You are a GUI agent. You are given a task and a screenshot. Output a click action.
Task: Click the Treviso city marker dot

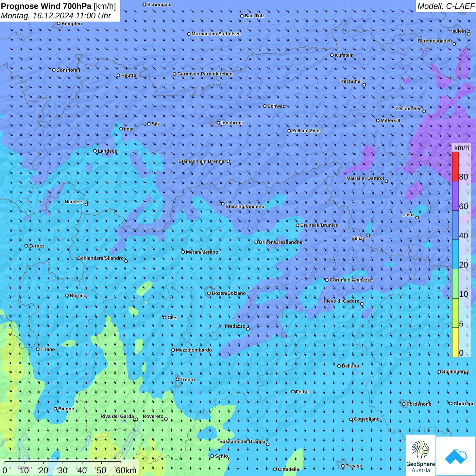pos(343,466)
